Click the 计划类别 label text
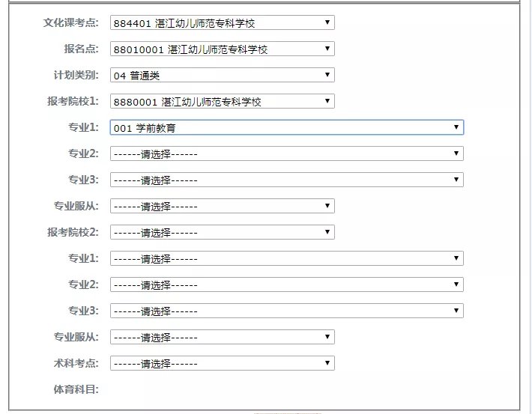 coord(76,74)
